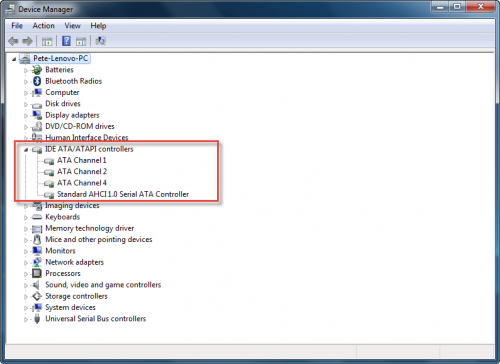Select the Memory technology driver label
Image resolution: width=500 pixels, height=364 pixels.
coord(90,228)
